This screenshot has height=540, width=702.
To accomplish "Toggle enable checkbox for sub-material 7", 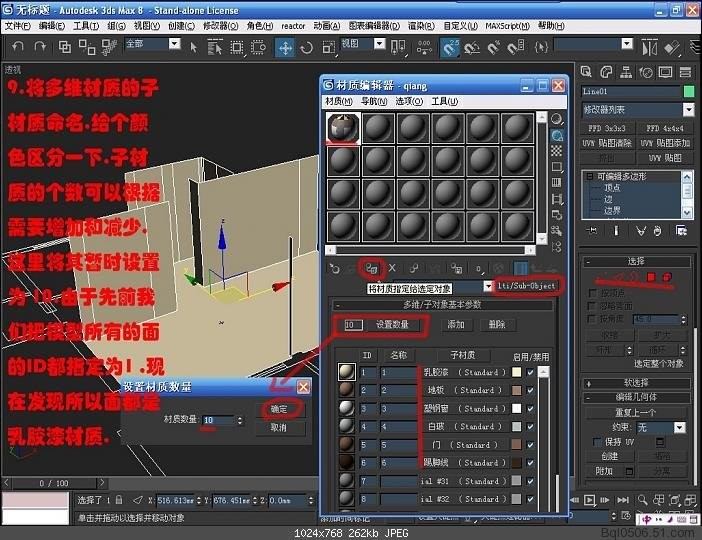I will pos(531,481).
